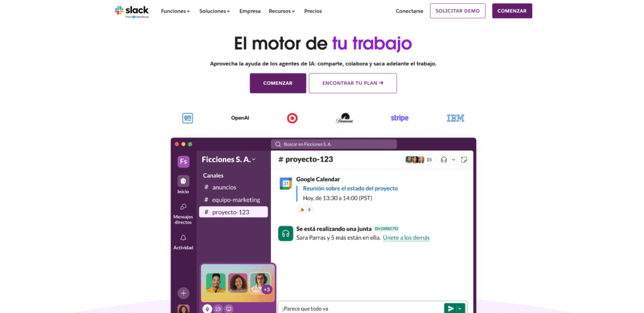Screen dimensions: 644x313
Task: Open the Precios page
Action: (x=313, y=11)
